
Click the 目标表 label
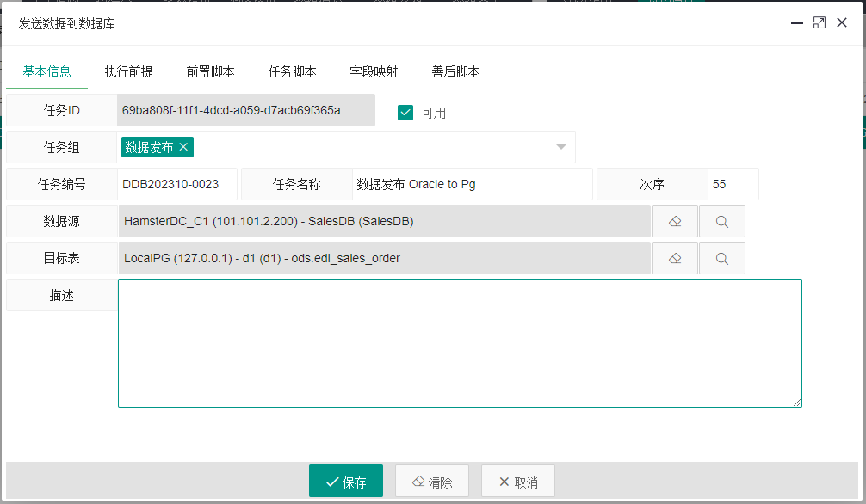click(61, 258)
